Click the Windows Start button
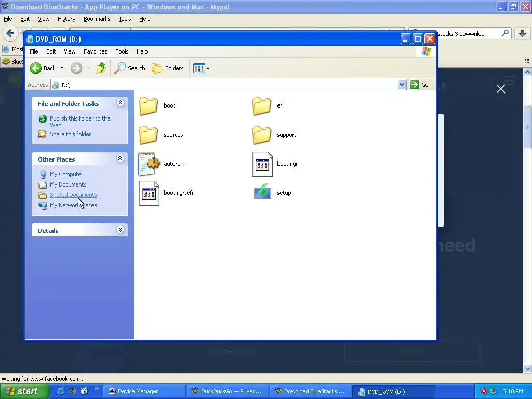The image size is (532, 399). click(24, 392)
